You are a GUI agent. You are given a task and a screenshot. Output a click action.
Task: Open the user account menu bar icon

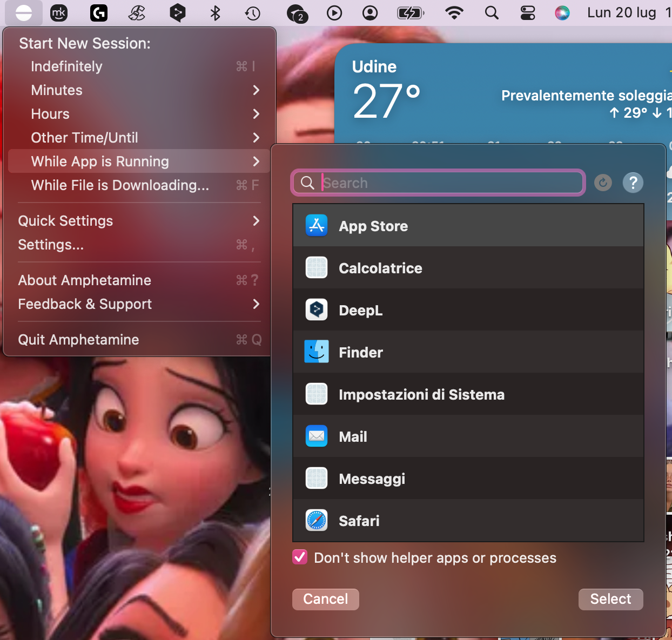[370, 12]
